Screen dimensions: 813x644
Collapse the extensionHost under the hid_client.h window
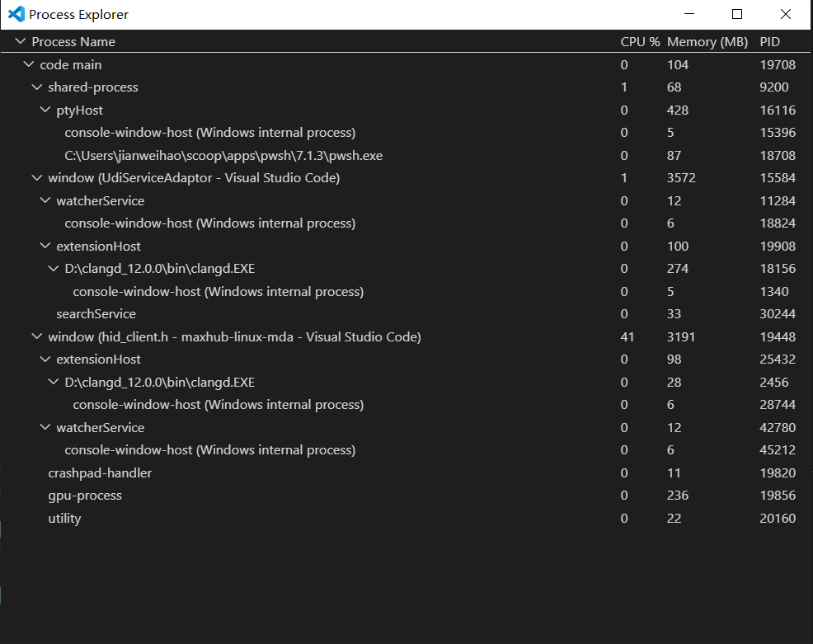pyautogui.click(x=45, y=359)
